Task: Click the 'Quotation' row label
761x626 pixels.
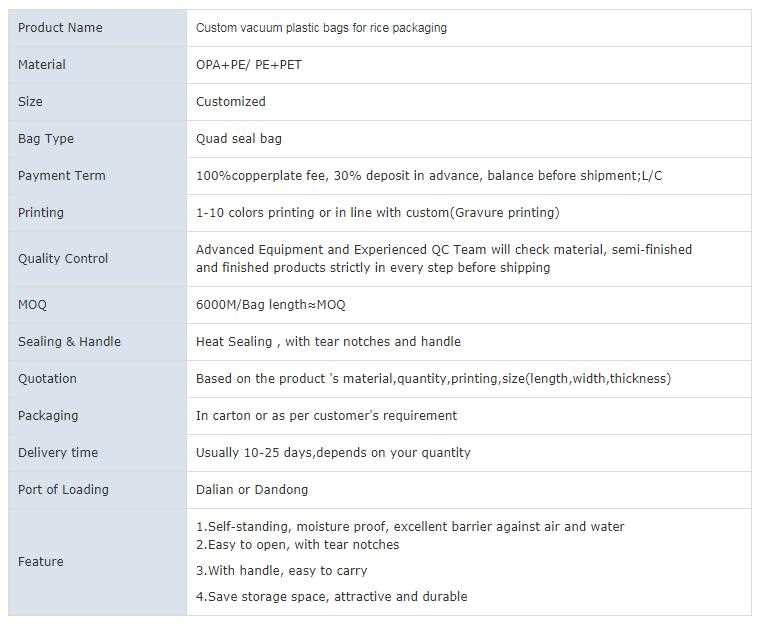Action: click(47, 379)
